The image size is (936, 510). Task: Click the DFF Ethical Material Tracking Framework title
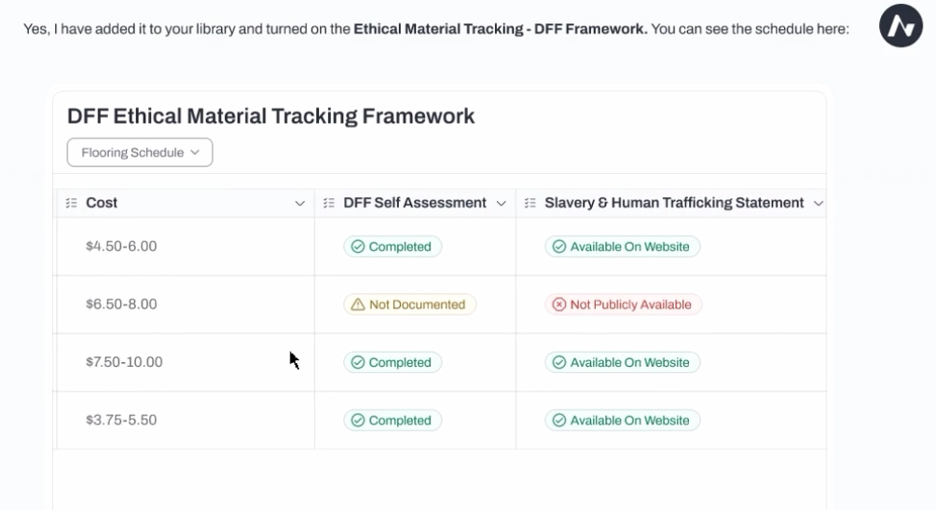[x=270, y=116]
